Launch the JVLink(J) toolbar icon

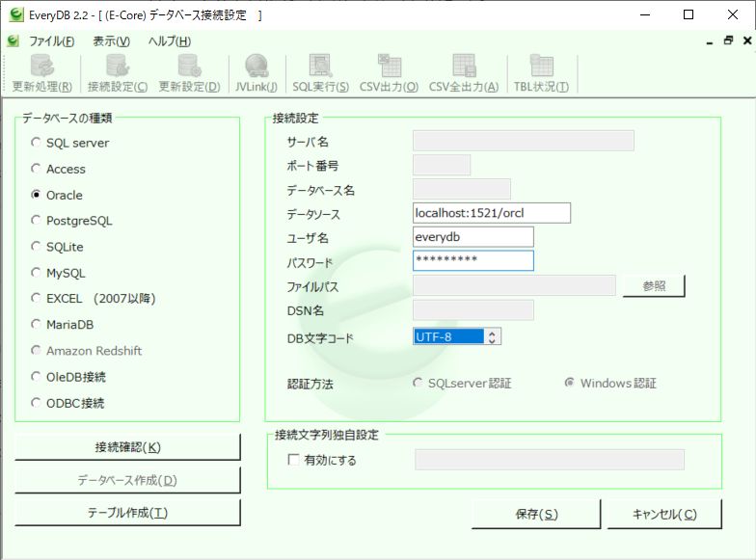(256, 73)
